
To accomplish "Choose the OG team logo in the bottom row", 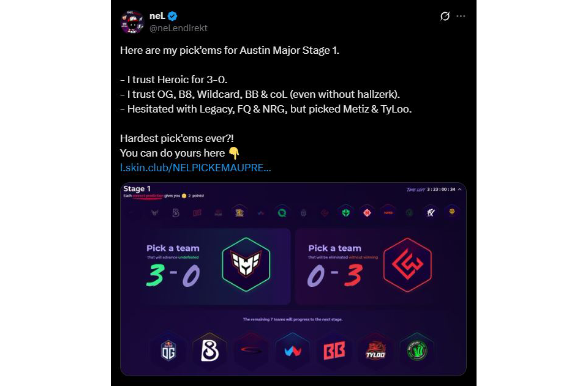I will coord(168,351).
